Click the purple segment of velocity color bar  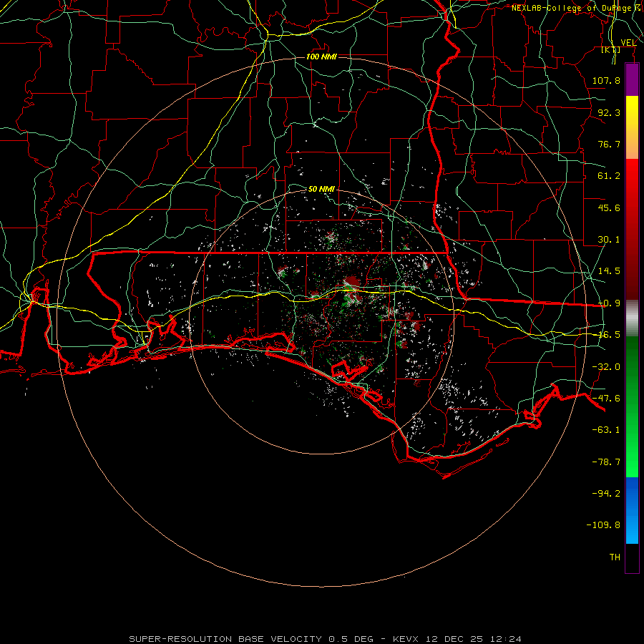pyautogui.click(x=632, y=80)
